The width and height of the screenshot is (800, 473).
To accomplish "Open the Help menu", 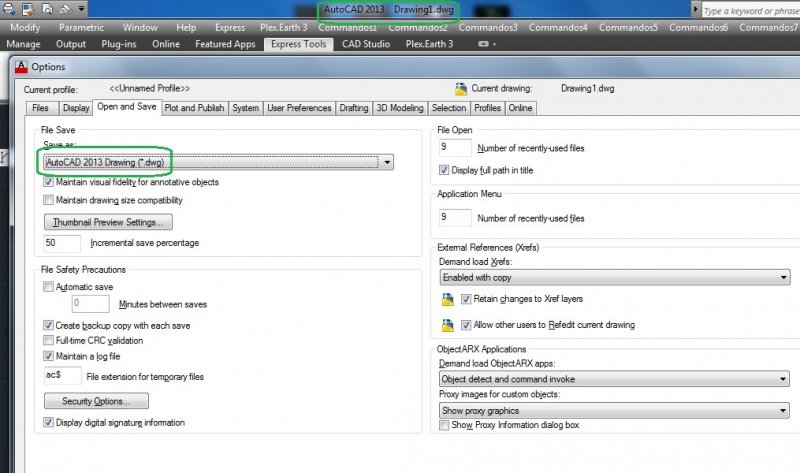I will pyautogui.click(x=186, y=28).
